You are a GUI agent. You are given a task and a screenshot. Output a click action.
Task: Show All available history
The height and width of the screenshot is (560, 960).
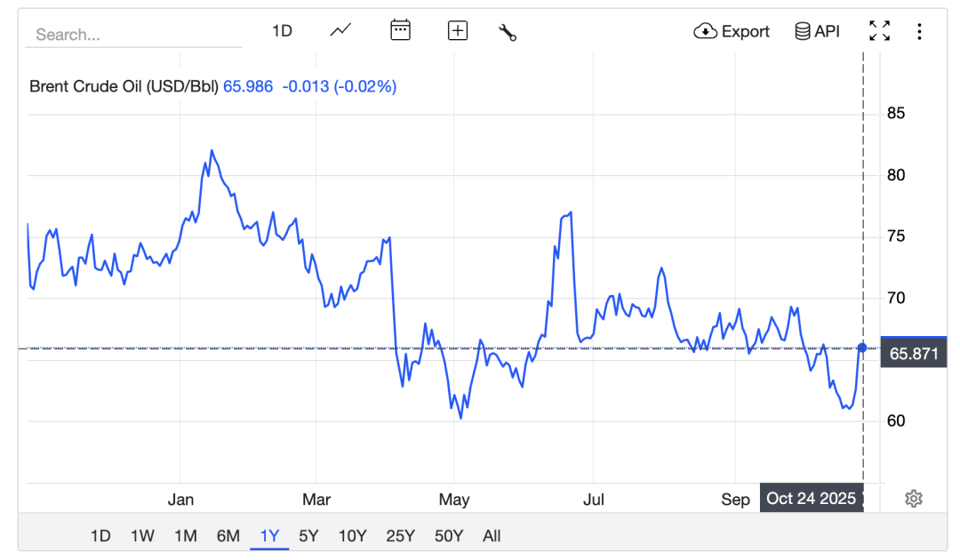[492, 535]
